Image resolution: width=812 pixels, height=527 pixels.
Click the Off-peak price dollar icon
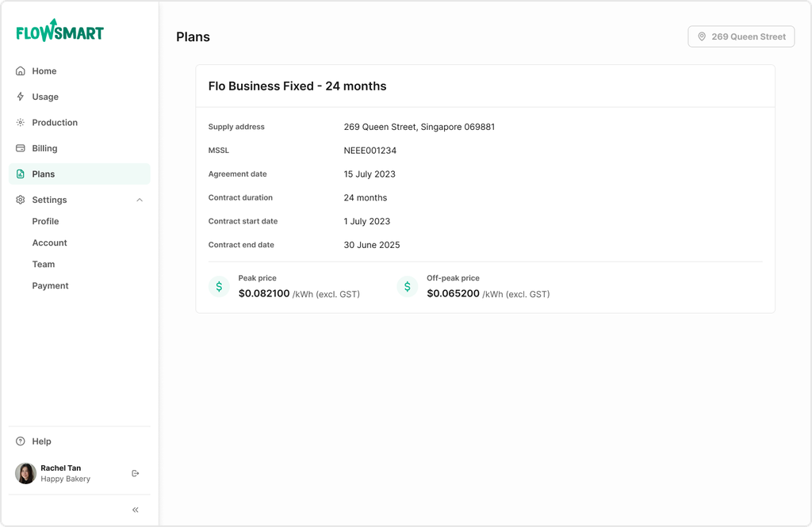tap(408, 286)
